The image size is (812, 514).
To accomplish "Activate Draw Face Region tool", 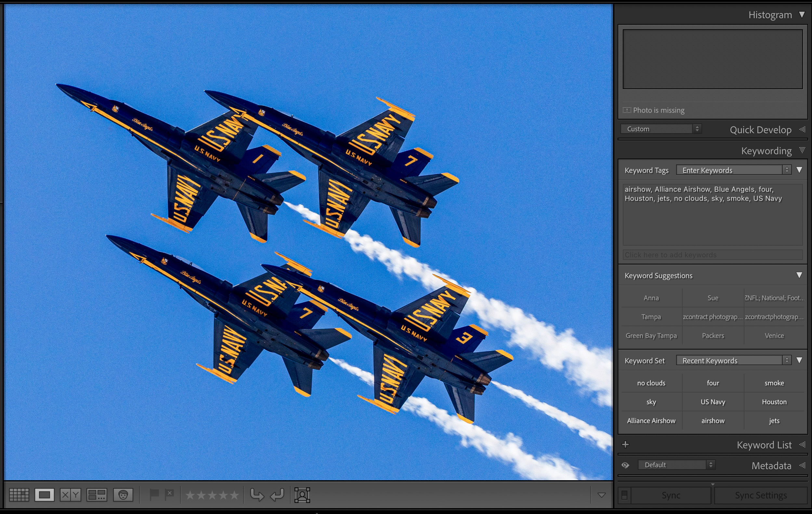I will [302, 495].
